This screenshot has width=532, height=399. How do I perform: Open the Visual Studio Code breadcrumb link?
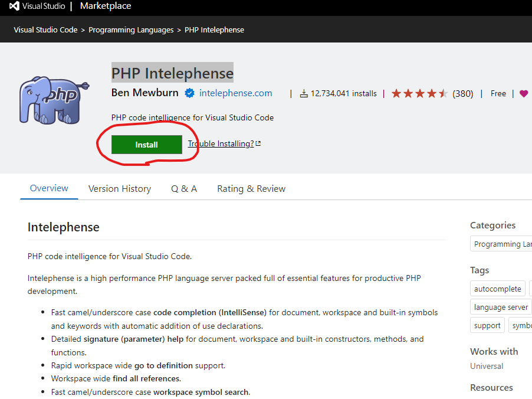point(45,29)
